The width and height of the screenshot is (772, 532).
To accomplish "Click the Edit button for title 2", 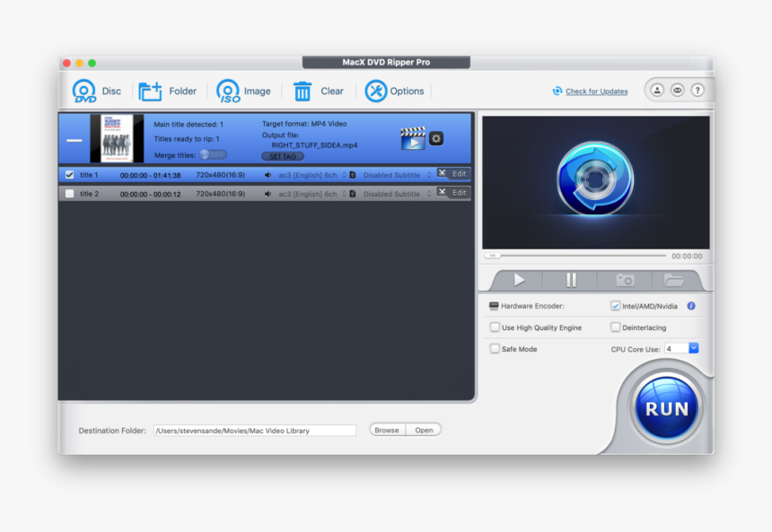I will coord(452,193).
